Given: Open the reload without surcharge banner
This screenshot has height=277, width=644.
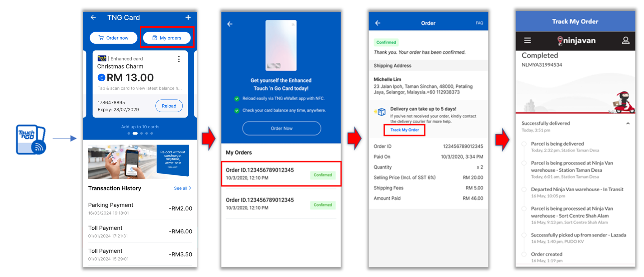Looking at the screenshot, I should coord(139,161).
